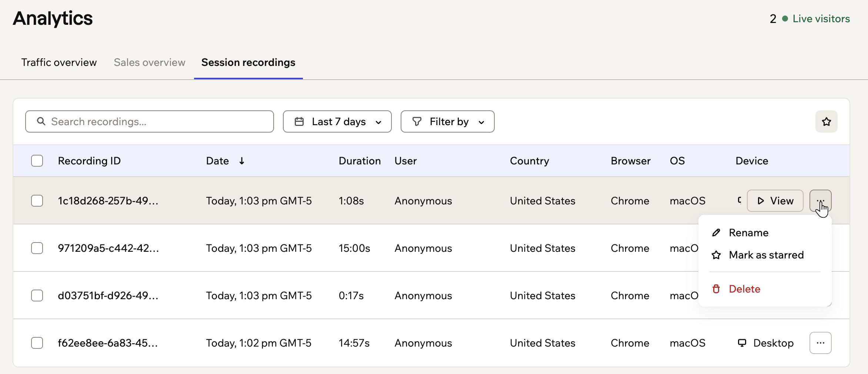Click "Today, 1:02 pm GMT-5" date cell
868x374 pixels.
[x=258, y=343]
